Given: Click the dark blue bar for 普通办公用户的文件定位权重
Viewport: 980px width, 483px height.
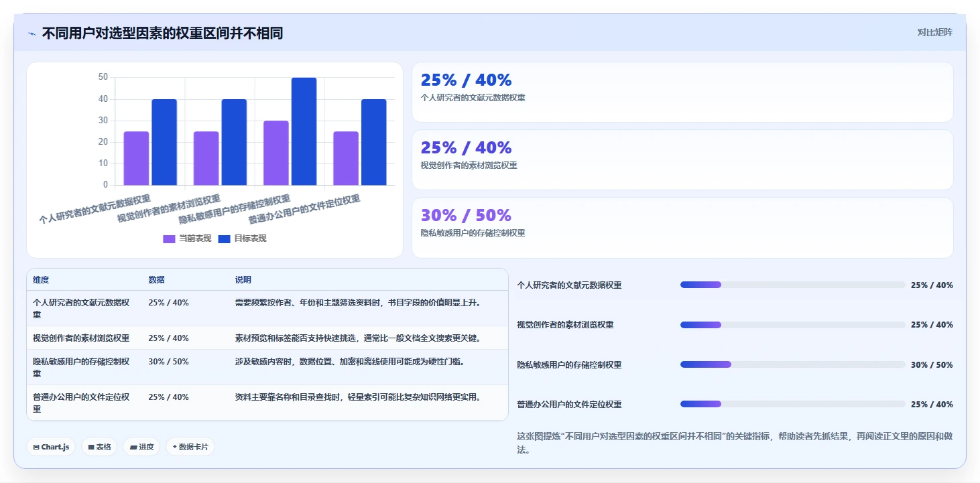Looking at the screenshot, I should pyautogui.click(x=374, y=142).
